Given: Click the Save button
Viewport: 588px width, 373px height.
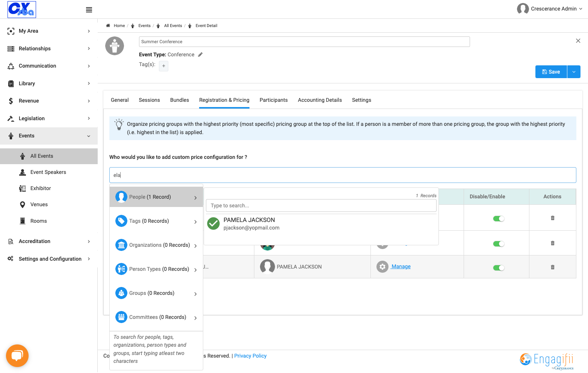Looking at the screenshot, I should (x=551, y=72).
